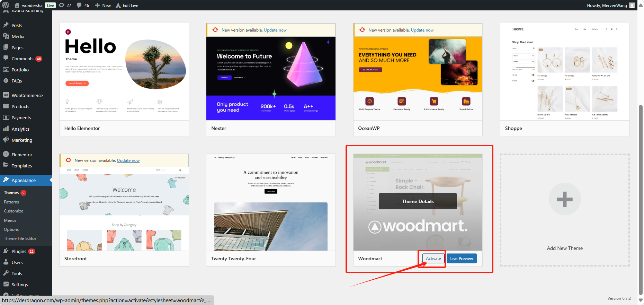Viewport: 644px width, 305px height.
Task: Click the FAQs icon in sidebar
Action: 6,80
